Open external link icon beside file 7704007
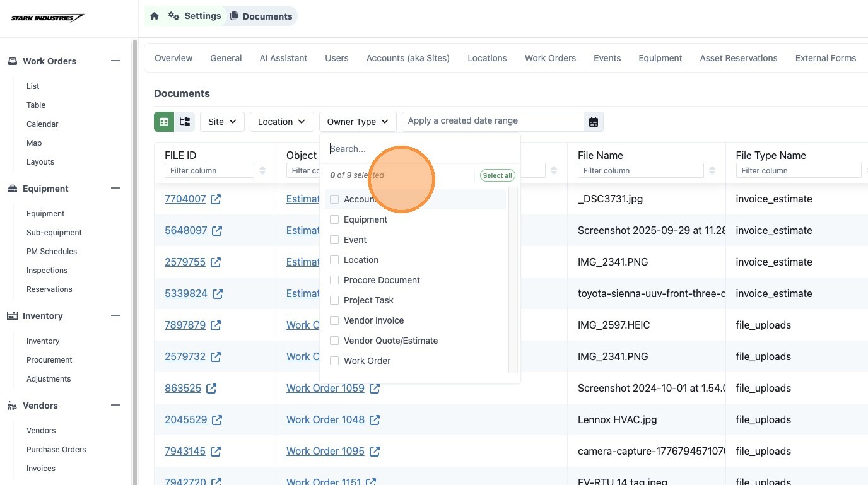This screenshot has width=868, height=485. tap(216, 199)
